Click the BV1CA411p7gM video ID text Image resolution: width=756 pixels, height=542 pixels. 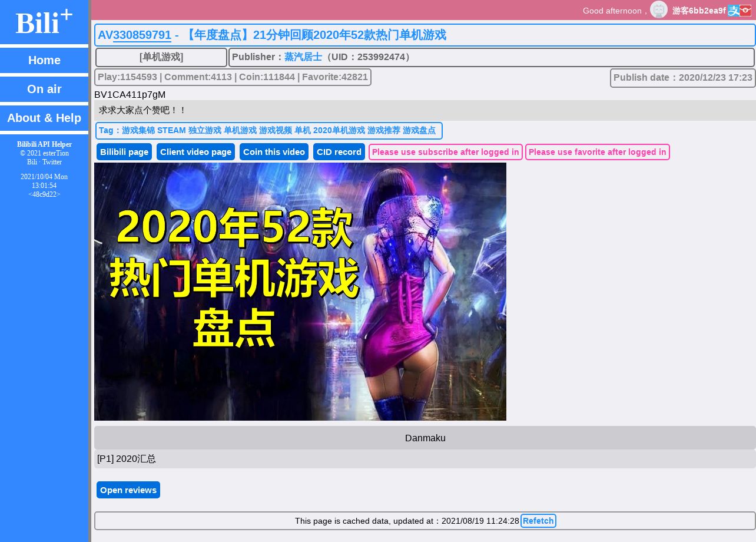click(130, 94)
